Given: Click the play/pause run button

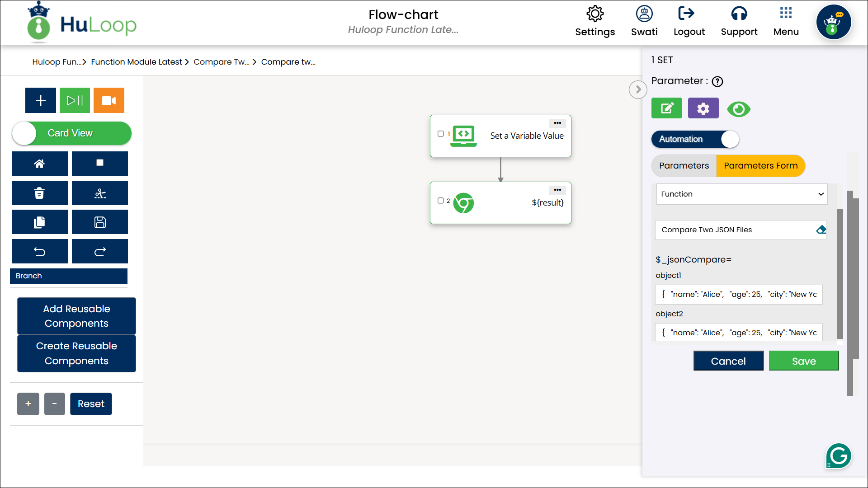Looking at the screenshot, I should point(75,100).
